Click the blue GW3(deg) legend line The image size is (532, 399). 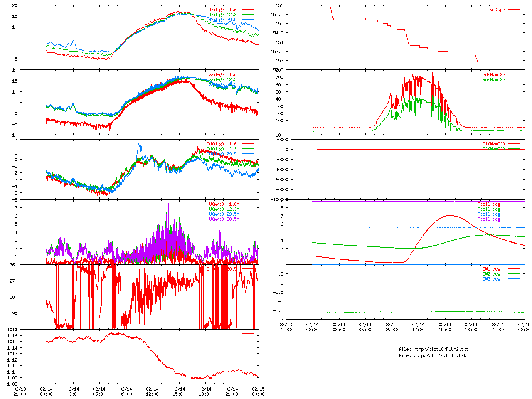point(514,279)
